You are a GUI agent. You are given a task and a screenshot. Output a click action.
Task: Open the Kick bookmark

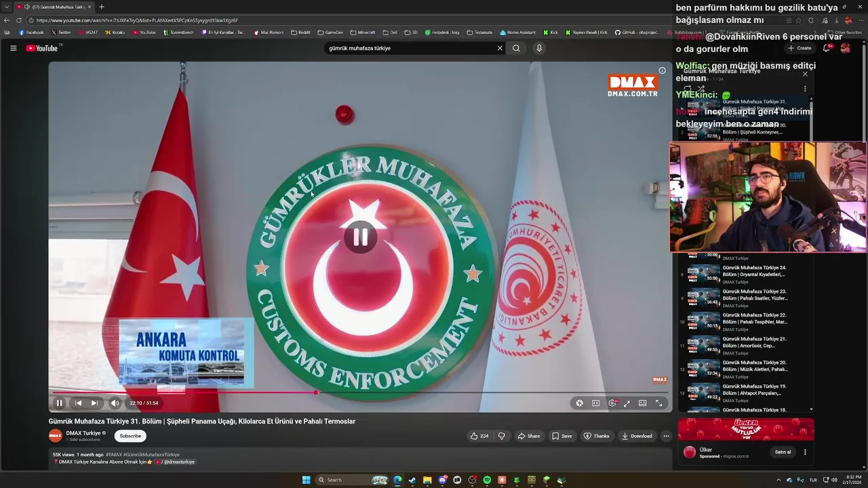click(551, 32)
